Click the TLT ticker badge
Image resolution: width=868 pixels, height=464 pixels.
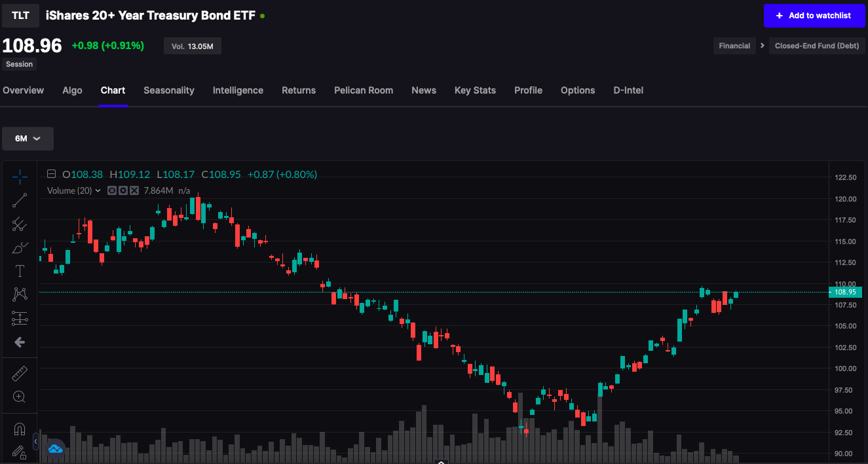[x=20, y=15]
